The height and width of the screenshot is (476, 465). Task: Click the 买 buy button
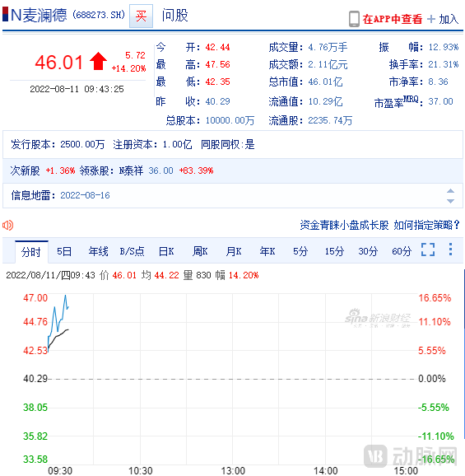pyautogui.click(x=141, y=16)
